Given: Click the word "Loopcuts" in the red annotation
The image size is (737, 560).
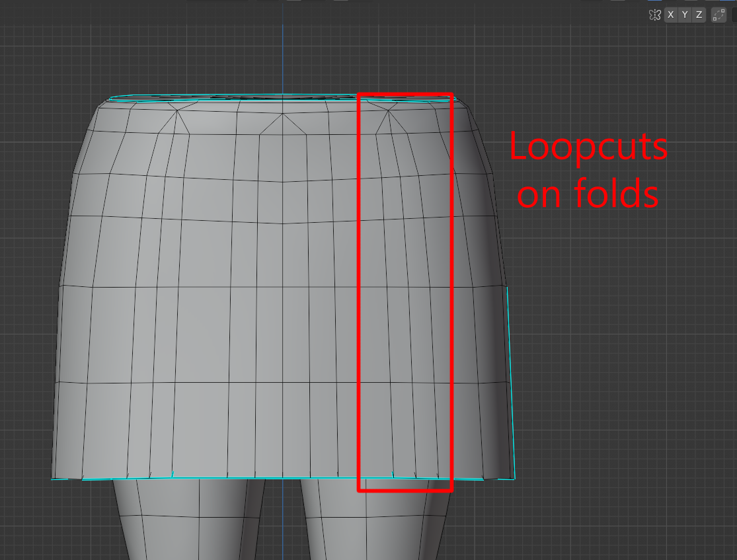Looking at the screenshot, I should 588,147.
